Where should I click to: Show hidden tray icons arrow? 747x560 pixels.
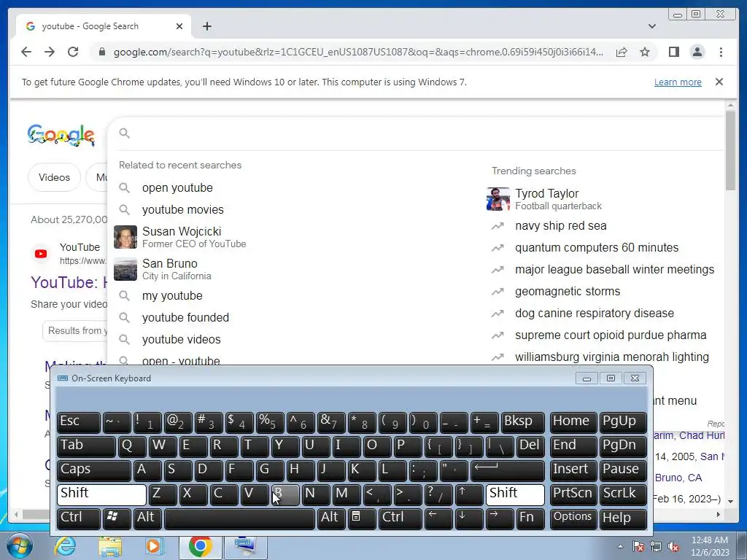tap(620, 546)
